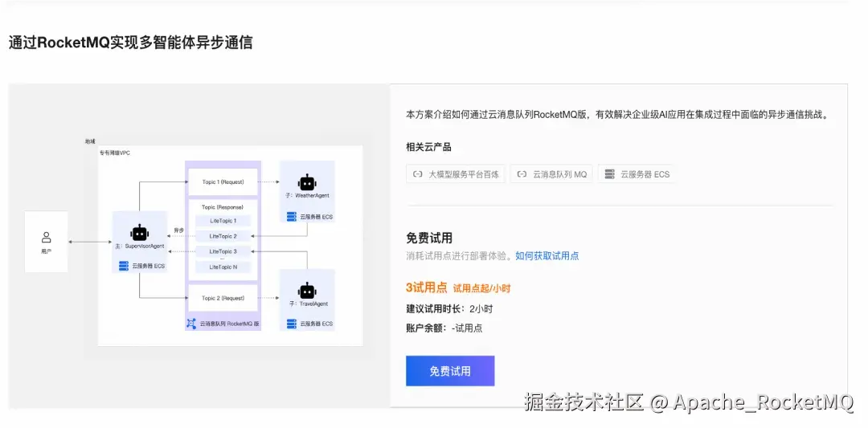This screenshot has width=868, height=428.
Task: Open the 如何获取试用点 link
Action: coord(547,256)
